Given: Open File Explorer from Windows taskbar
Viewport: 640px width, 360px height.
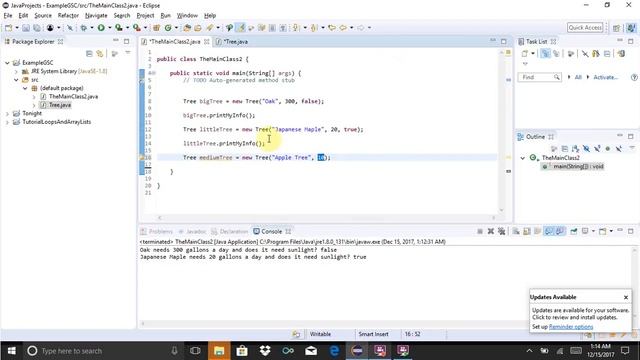Looking at the screenshot, I should point(219,351).
